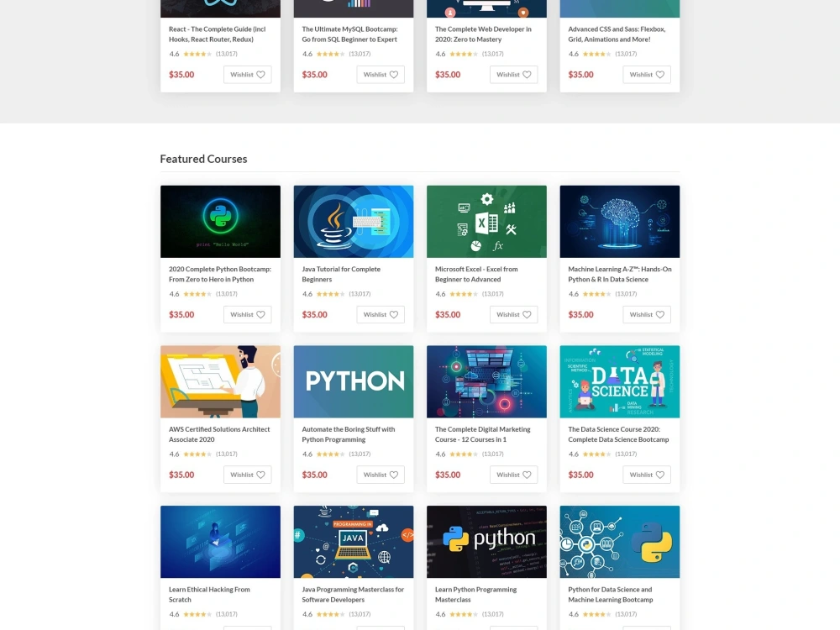
Task: Click the star rating of 2020 Python Bootcamp
Action: coord(197,294)
